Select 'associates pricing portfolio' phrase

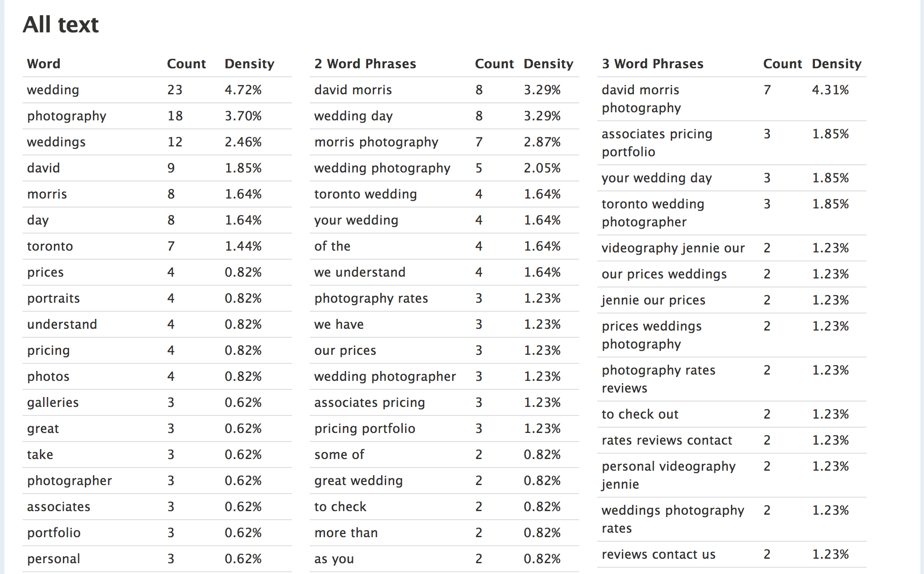point(657,143)
